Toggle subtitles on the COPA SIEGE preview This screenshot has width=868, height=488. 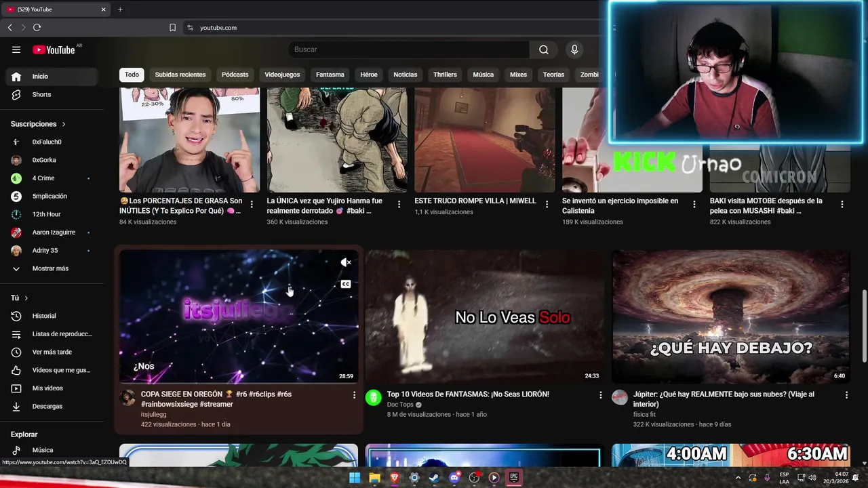[345, 285]
